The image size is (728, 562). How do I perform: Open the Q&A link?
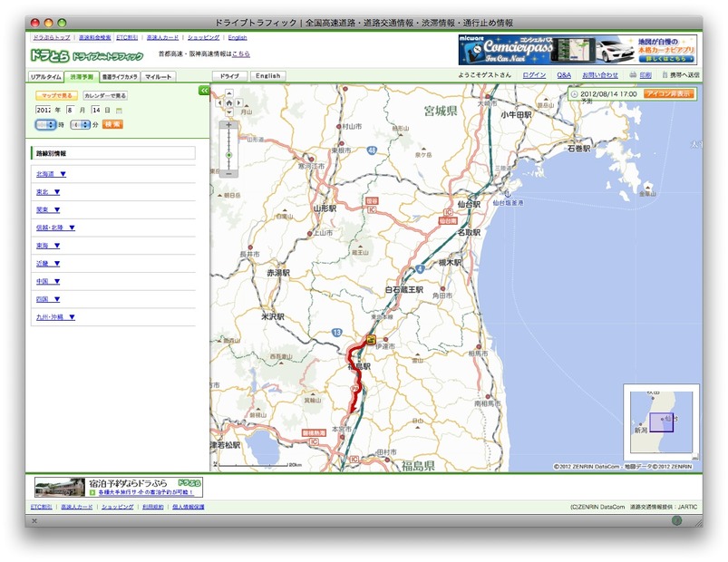click(x=564, y=75)
